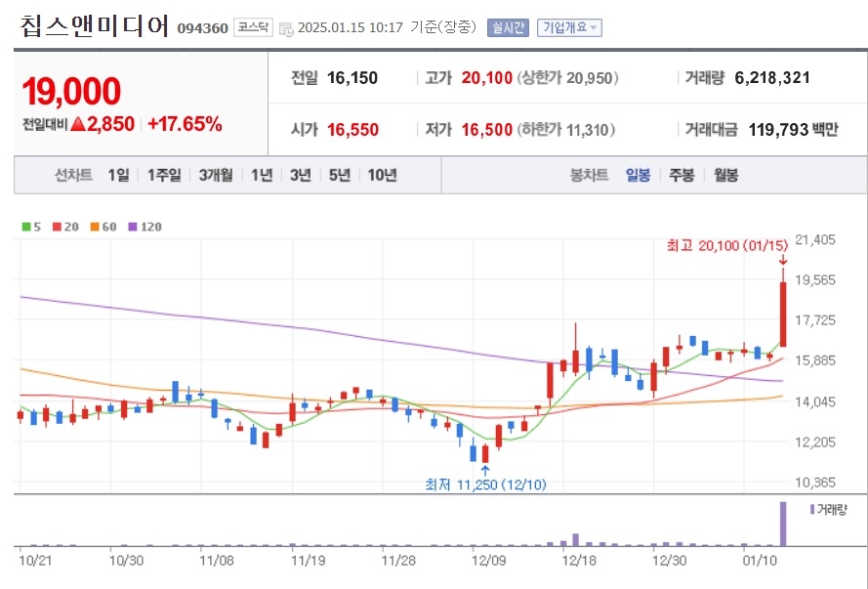
Task: Click the 15,885 price axis label
Action: coord(815,361)
